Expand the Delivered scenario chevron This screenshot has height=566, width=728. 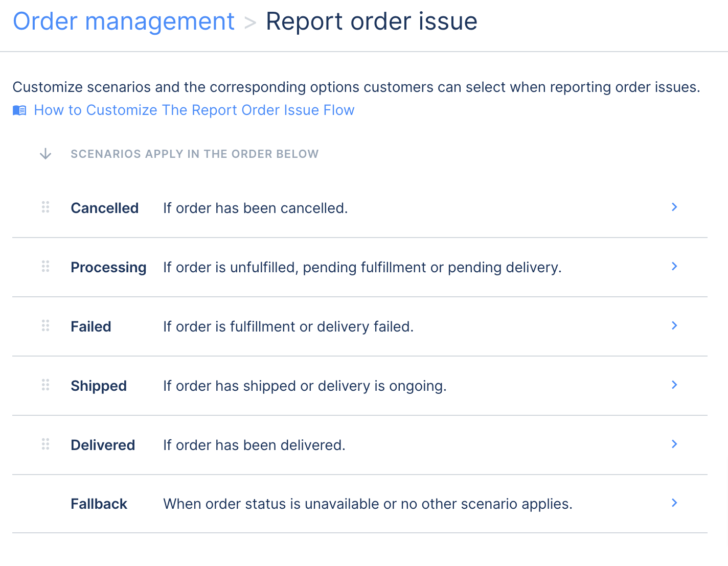click(674, 444)
